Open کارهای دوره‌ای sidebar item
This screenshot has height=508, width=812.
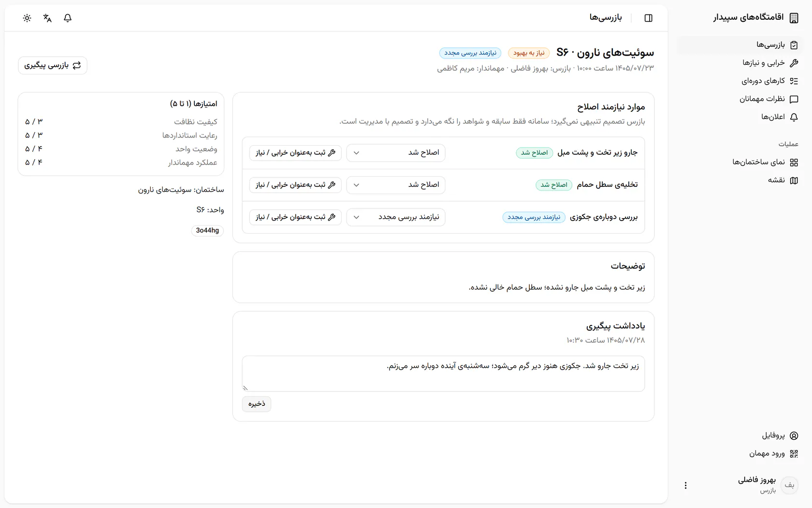pos(739,81)
